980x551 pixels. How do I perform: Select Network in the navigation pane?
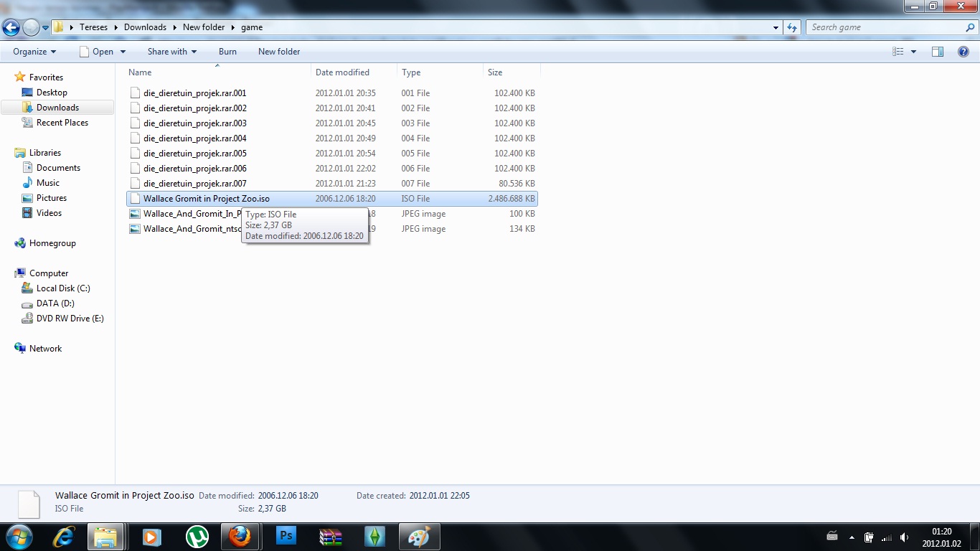click(x=45, y=349)
